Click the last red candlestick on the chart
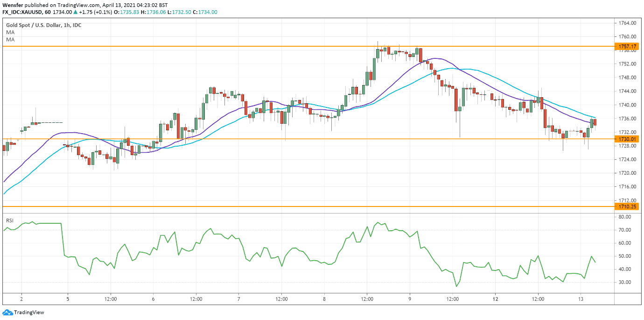The image size is (644, 320). click(595, 122)
